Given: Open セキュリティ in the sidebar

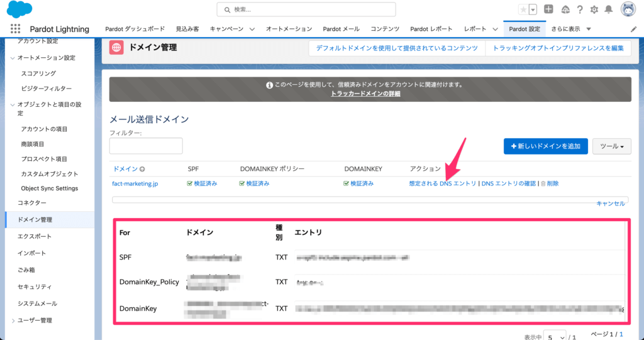Looking at the screenshot, I should point(35,287).
